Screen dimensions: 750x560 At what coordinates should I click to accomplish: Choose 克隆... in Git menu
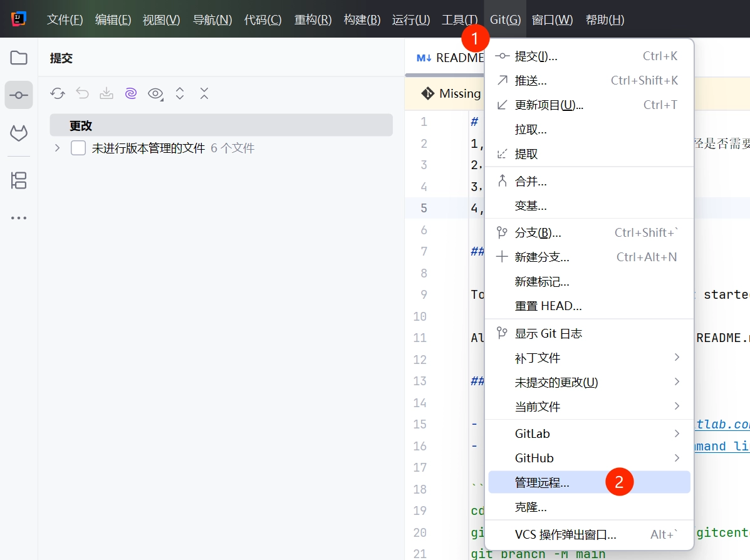(x=589, y=506)
